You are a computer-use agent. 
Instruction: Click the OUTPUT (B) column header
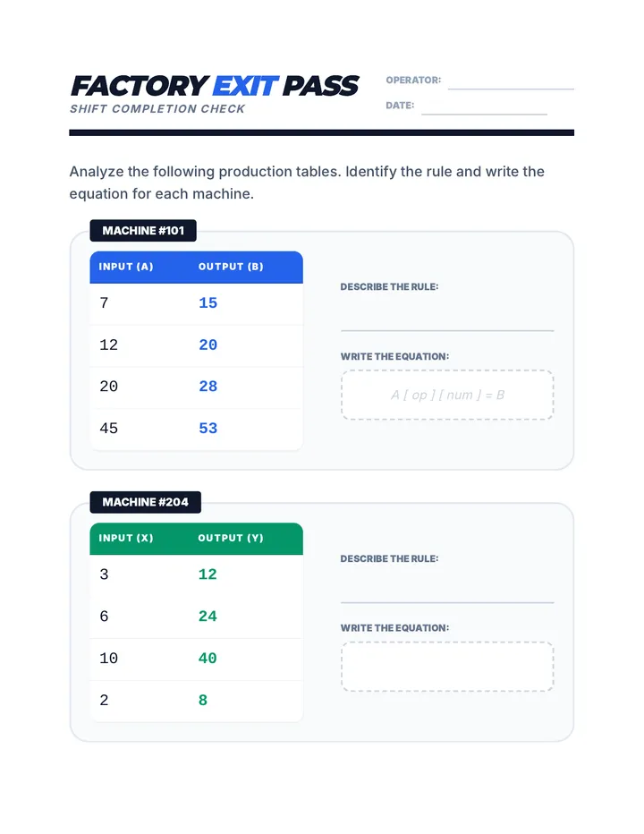click(x=231, y=267)
